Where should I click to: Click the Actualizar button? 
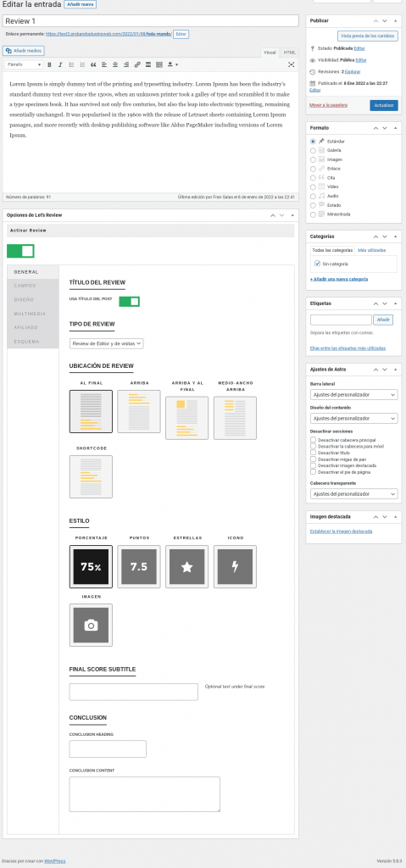point(384,105)
